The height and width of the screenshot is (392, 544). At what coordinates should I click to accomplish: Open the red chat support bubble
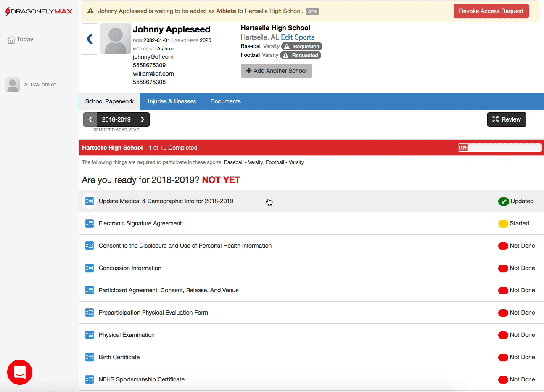point(20,372)
